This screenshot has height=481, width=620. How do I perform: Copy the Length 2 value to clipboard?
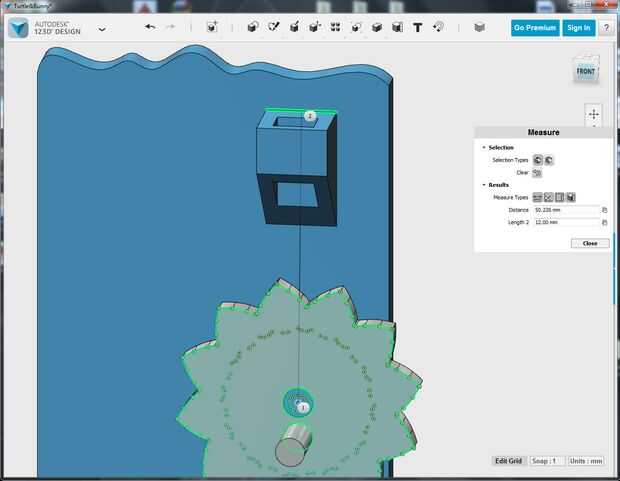click(x=605, y=223)
